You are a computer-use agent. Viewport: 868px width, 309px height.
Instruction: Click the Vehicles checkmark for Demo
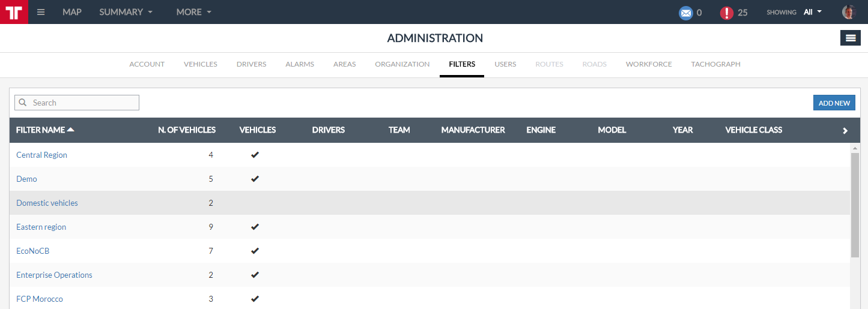[255, 179]
